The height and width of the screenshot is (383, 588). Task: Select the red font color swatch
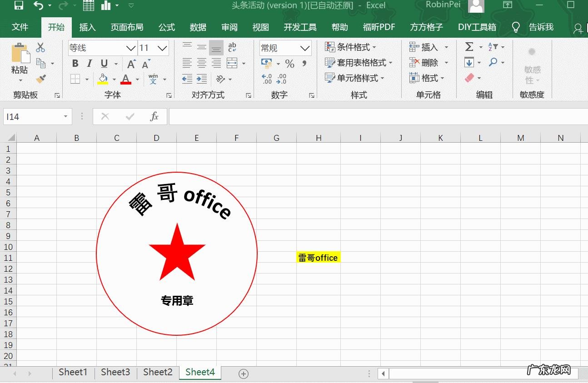tap(126, 83)
